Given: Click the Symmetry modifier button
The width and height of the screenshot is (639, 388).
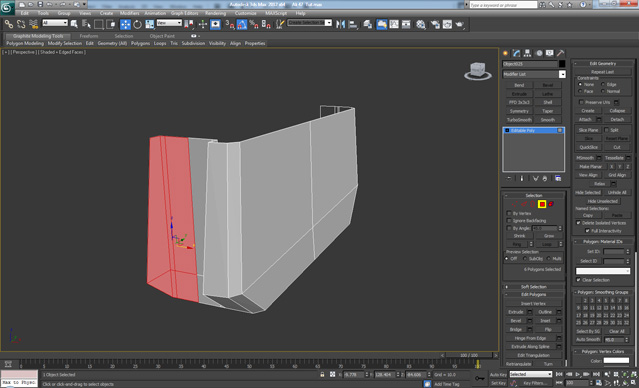Looking at the screenshot, I should click(519, 111).
